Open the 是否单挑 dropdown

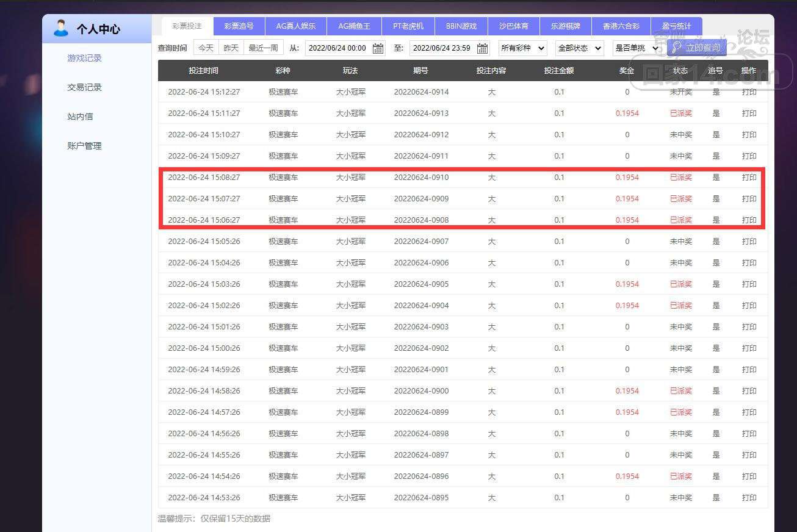[x=637, y=48]
